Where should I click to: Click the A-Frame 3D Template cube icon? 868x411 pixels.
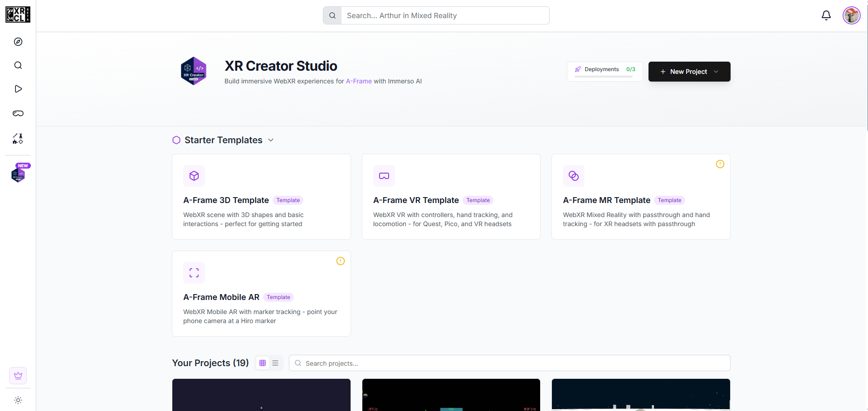(x=194, y=176)
